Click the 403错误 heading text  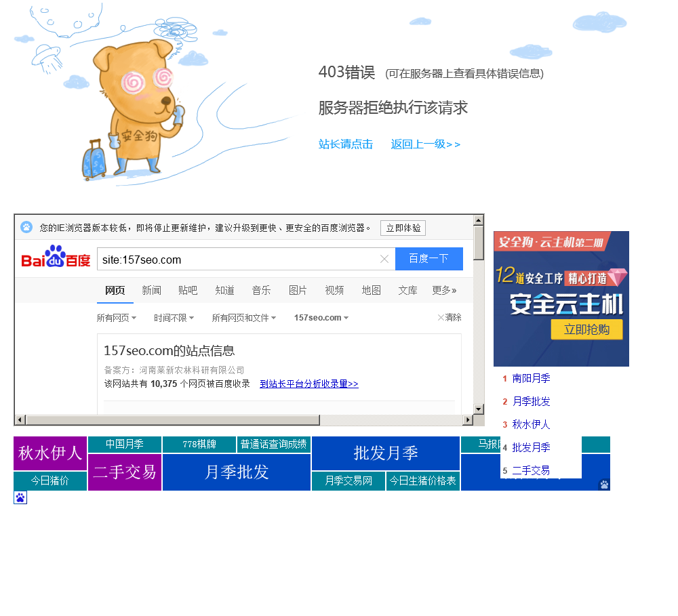tap(346, 73)
